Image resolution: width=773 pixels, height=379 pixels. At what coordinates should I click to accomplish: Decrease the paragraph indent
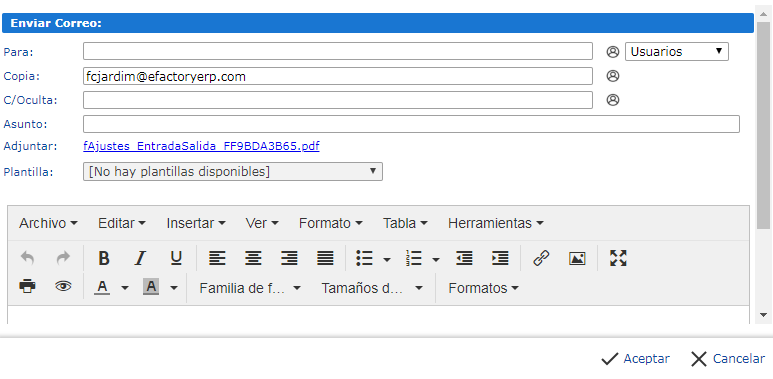(464, 258)
